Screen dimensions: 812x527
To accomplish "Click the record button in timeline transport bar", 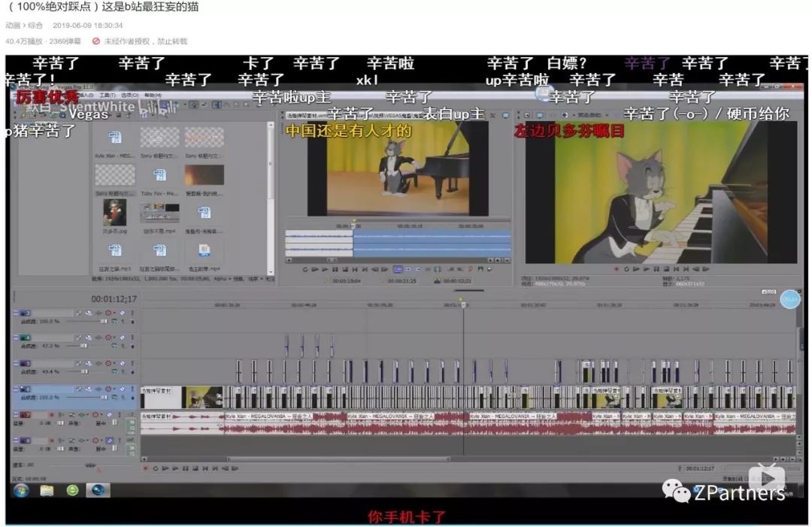I will [144, 468].
